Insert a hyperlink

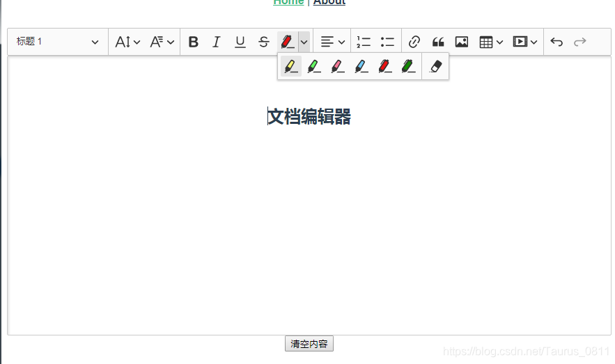(x=414, y=42)
